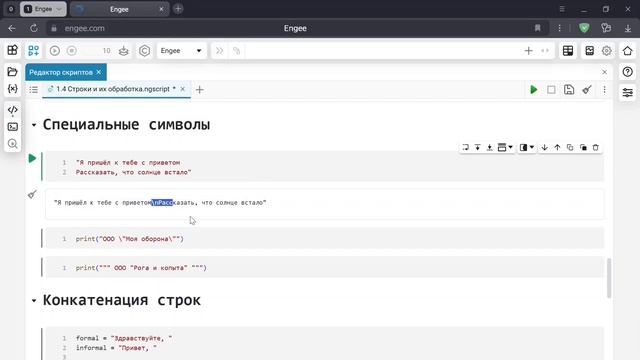This screenshot has height=360, width=640.
Task: Open the sliders settings panel icon
Action: 628,93
